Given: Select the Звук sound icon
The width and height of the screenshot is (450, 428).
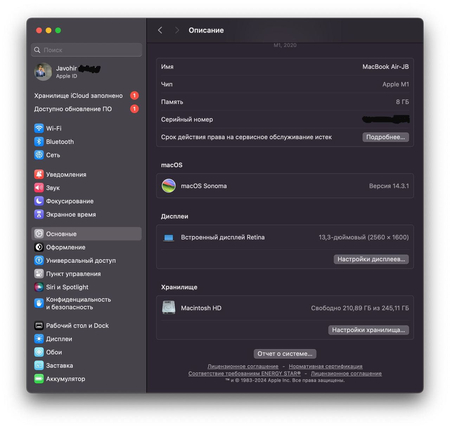Looking at the screenshot, I should coord(39,188).
